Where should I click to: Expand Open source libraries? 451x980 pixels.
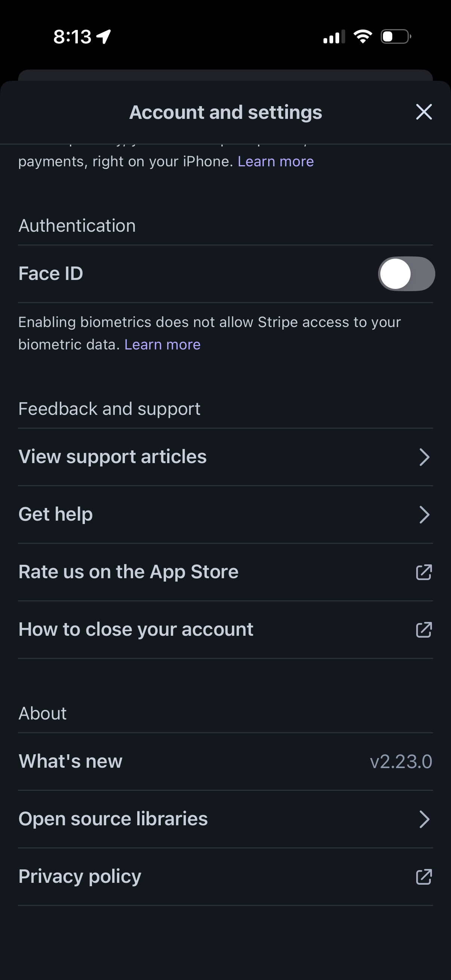[x=425, y=819]
